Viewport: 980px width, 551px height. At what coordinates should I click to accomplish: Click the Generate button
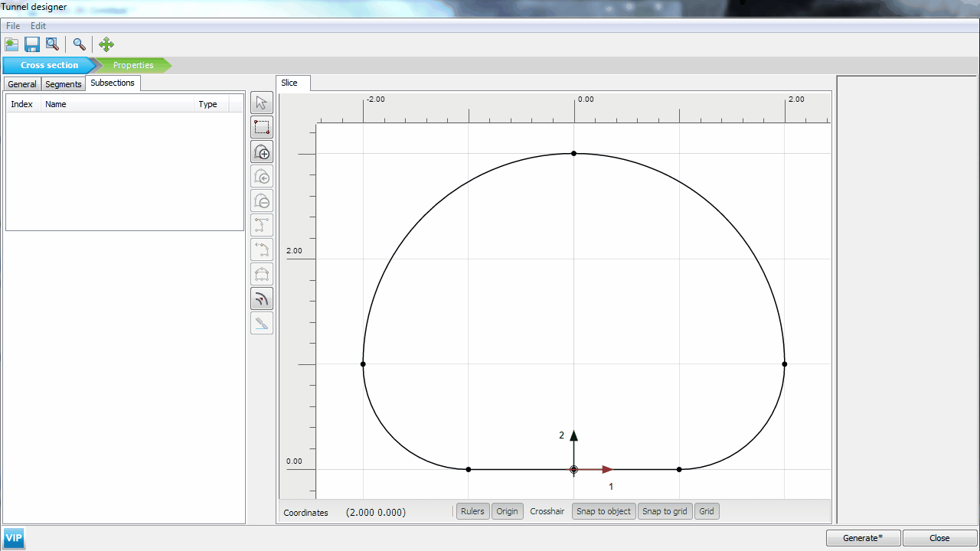click(862, 538)
